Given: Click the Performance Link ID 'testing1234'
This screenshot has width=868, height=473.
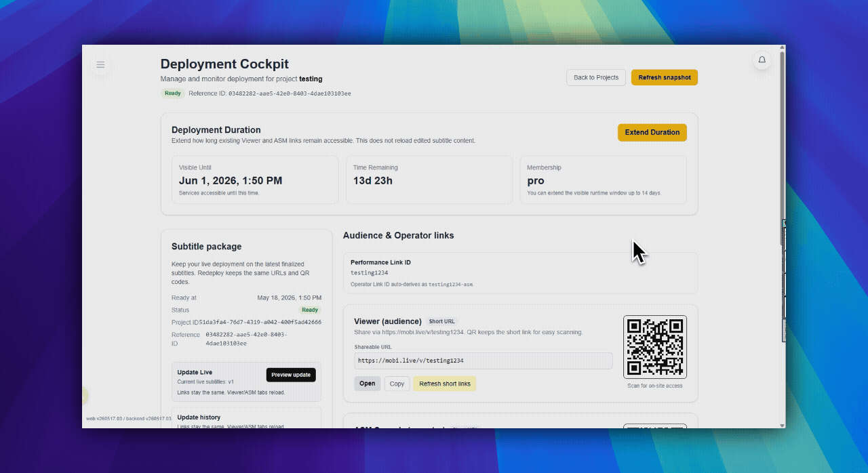Looking at the screenshot, I should pos(370,273).
